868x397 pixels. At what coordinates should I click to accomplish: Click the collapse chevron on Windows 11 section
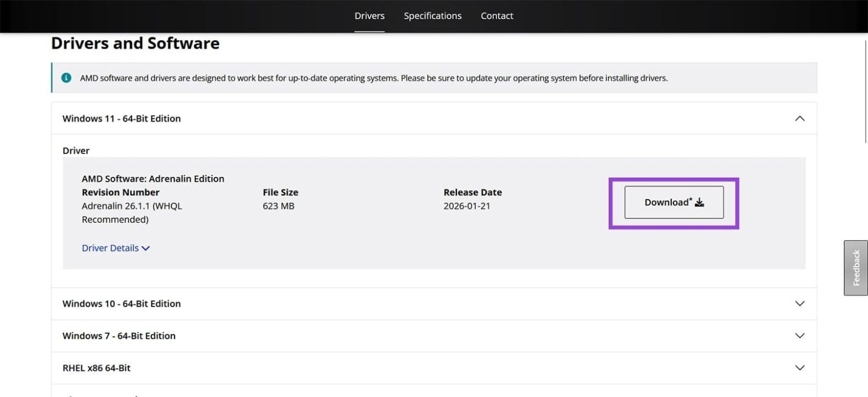point(800,118)
